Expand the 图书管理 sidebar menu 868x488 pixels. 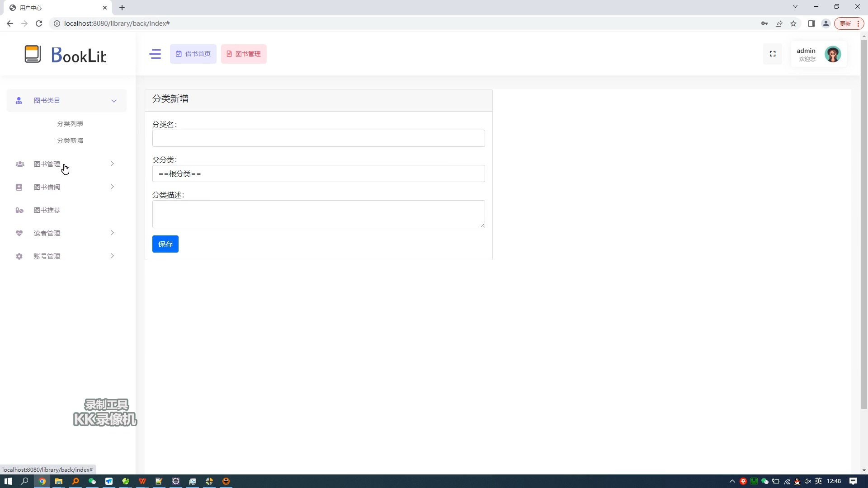click(47, 164)
